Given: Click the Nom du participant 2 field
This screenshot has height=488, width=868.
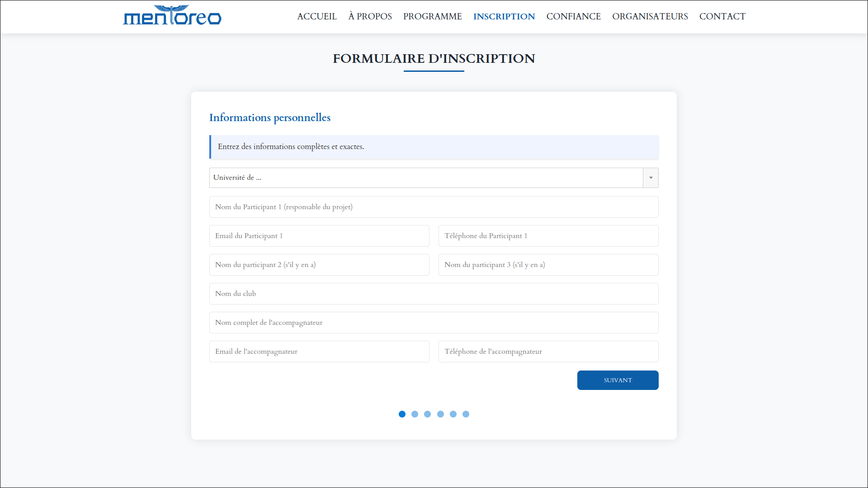Looking at the screenshot, I should tap(319, 265).
